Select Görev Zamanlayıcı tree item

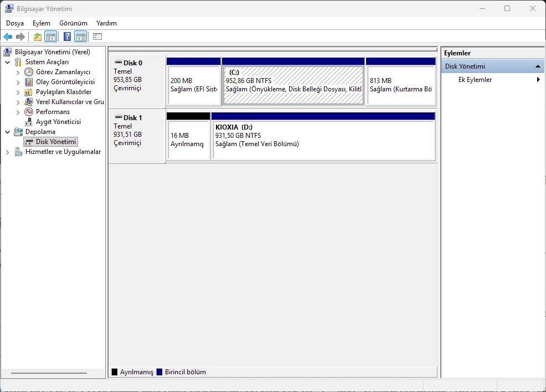(63, 72)
